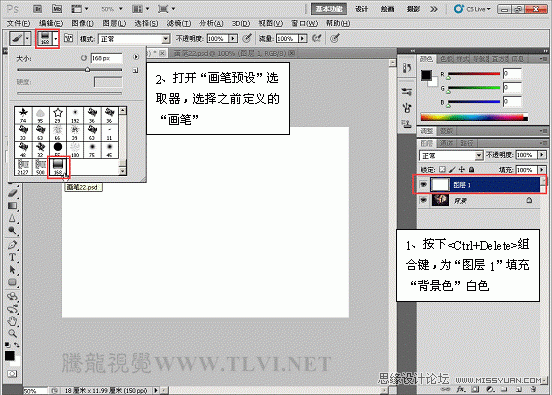Swap foreground and background colors arrows
The height and width of the screenshot is (395, 552).
click(x=17, y=344)
